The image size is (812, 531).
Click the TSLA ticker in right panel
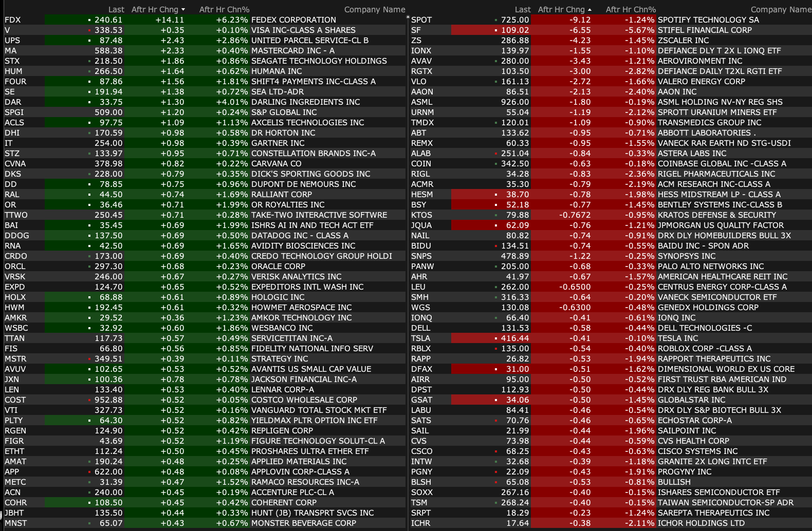point(420,338)
